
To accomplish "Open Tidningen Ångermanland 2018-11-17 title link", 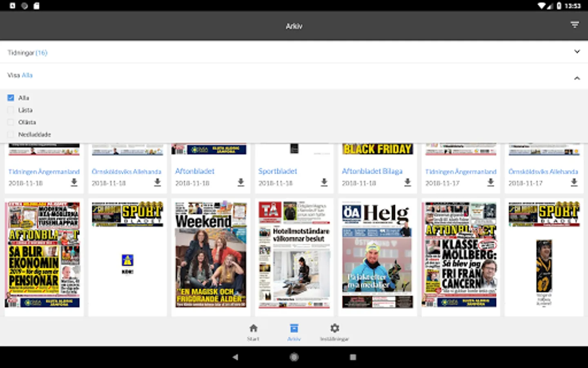I will coord(461,171).
